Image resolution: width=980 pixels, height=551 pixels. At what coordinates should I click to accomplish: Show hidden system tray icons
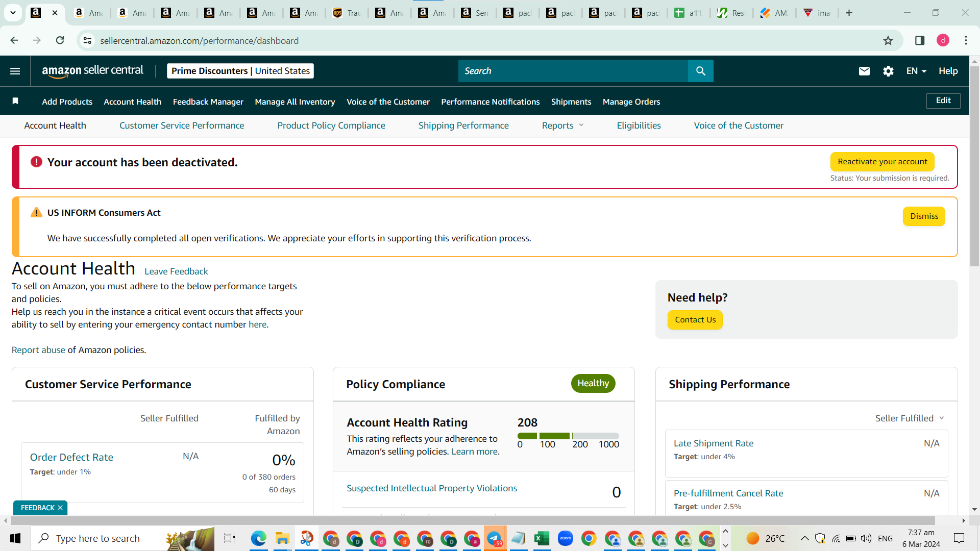804,538
